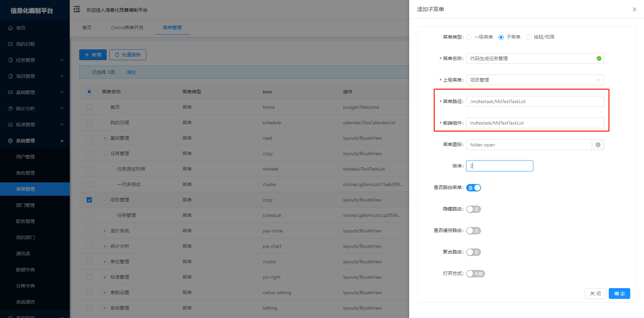This screenshot has height=318, width=644.
Task: Toggle the 是否缓存路由 switch
Action: pos(474,231)
